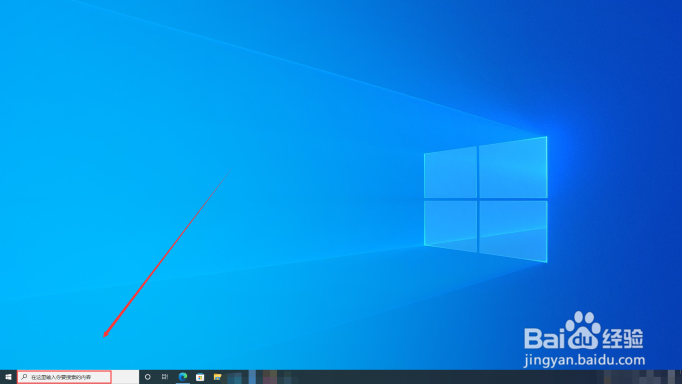Viewport: 682px width, 384px height.
Task: Open the Windows Start menu
Action: [x=8, y=377]
